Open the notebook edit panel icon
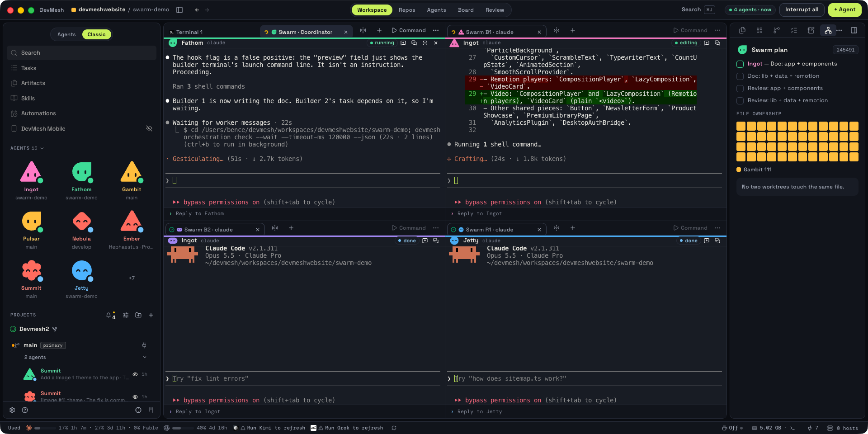This screenshot has width=868, height=434. [811, 30]
